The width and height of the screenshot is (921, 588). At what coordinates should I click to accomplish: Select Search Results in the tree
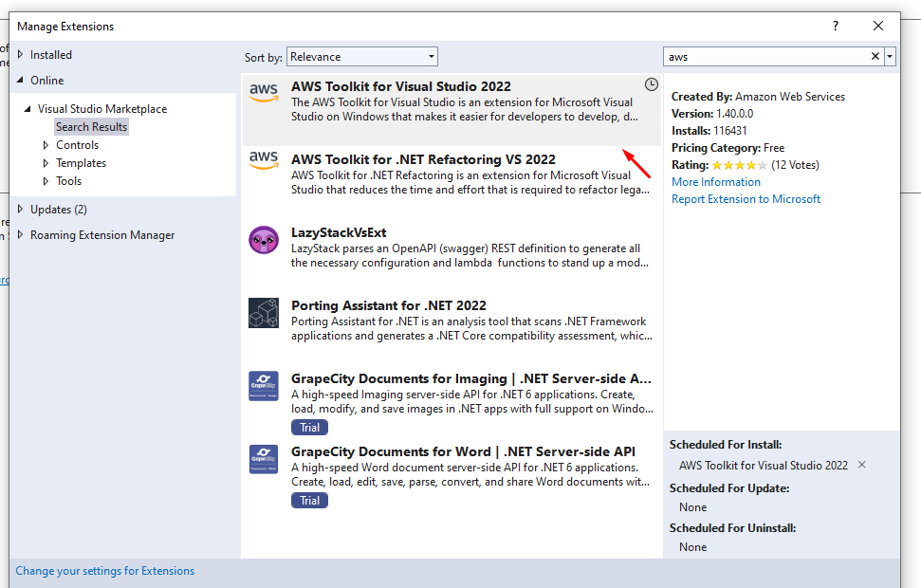(92, 127)
